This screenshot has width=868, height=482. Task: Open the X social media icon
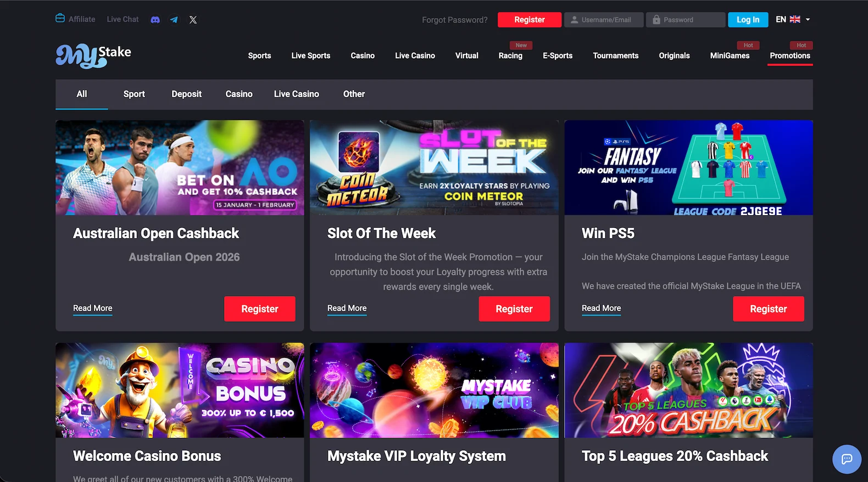pos(193,20)
